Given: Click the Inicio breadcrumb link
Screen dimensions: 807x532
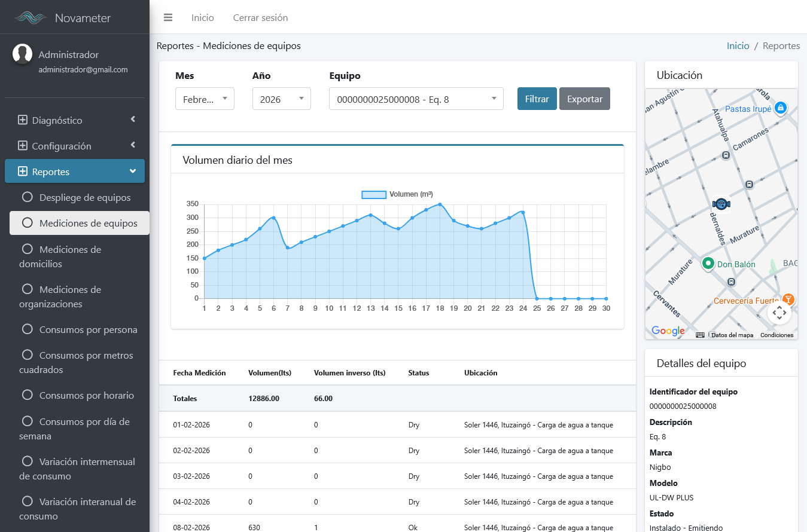Looking at the screenshot, I should [738, 46].
